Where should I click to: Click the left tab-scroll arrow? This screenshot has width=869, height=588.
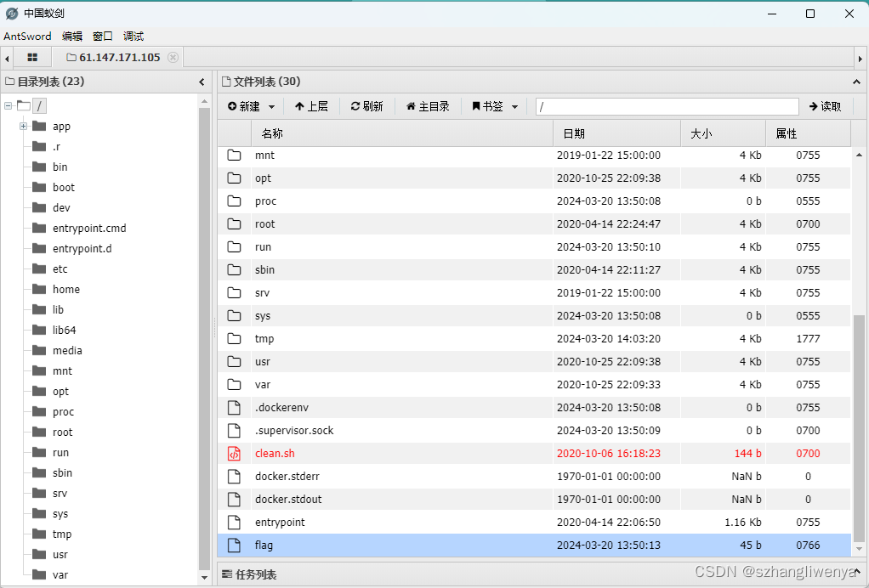pos(7,57)
